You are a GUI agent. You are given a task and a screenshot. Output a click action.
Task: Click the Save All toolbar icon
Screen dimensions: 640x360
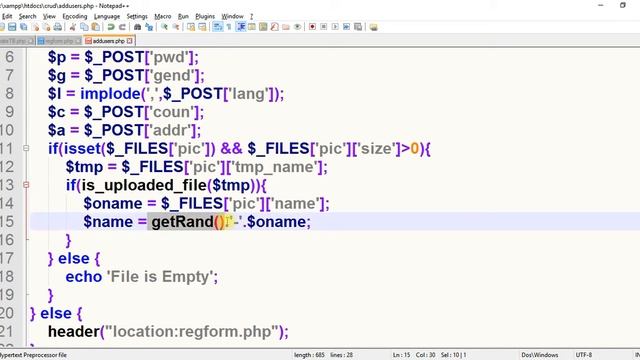24,27
